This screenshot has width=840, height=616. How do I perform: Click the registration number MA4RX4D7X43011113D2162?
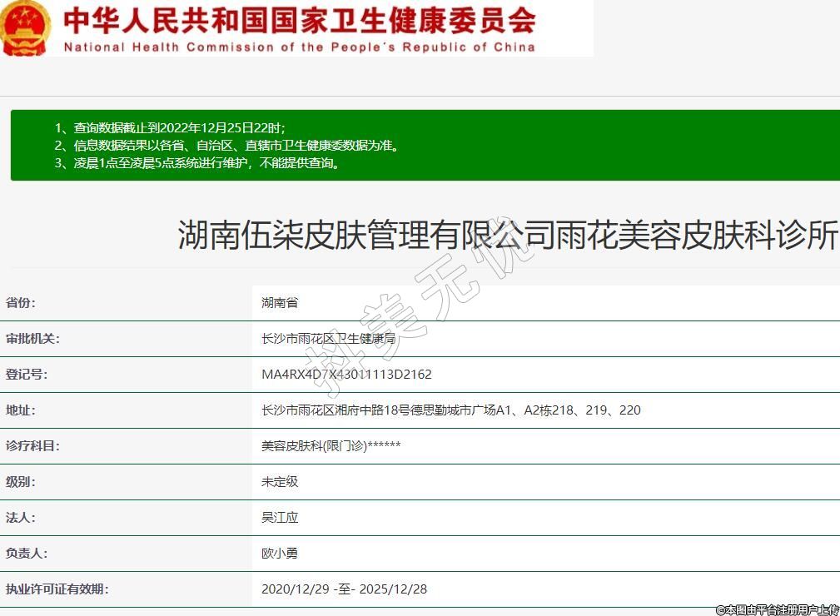point(346,375)
